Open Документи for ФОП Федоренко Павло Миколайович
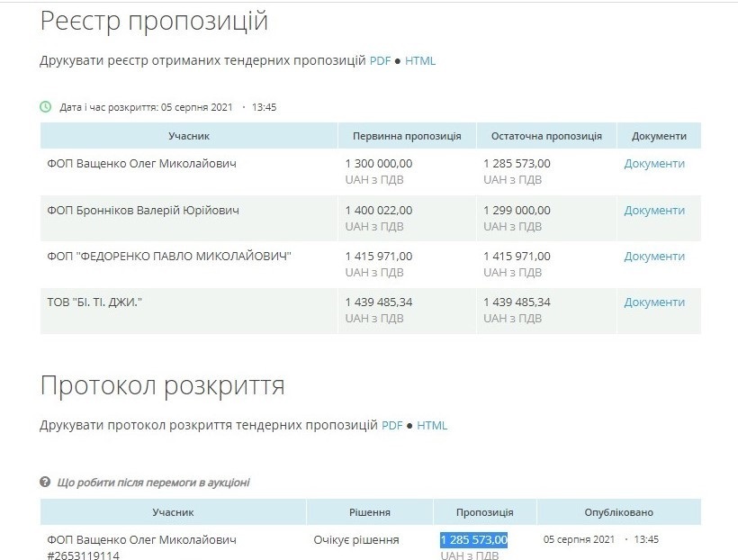Screen dimensions: 738x560 coord(654,257)
